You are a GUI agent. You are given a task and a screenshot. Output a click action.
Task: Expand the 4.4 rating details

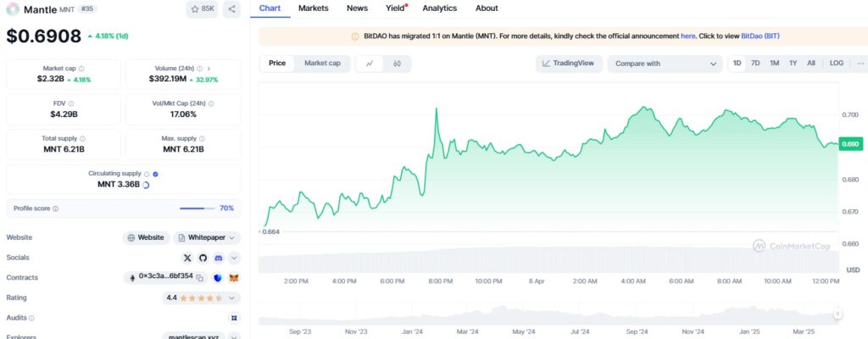[x=234, y=298]
